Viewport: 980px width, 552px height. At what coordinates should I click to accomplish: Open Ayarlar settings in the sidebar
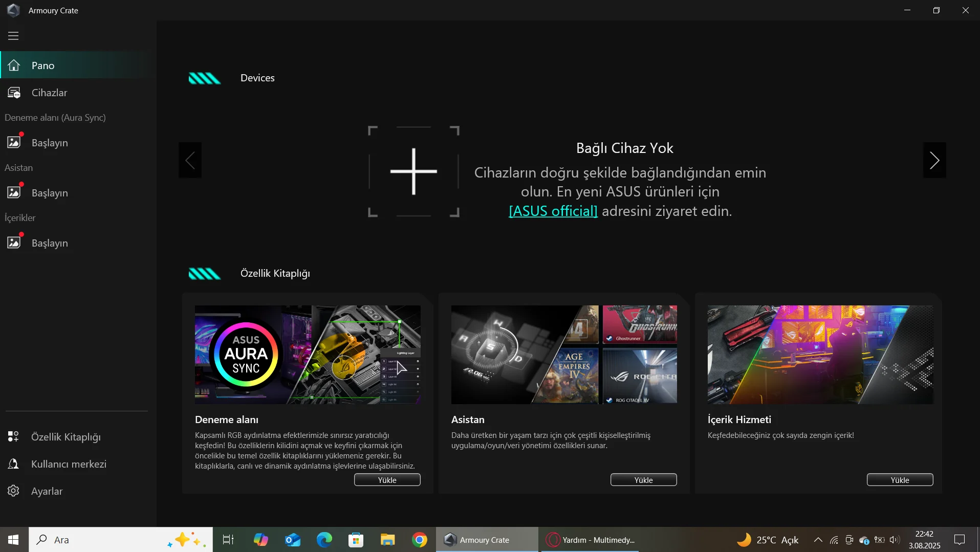(x=78, y=491)
